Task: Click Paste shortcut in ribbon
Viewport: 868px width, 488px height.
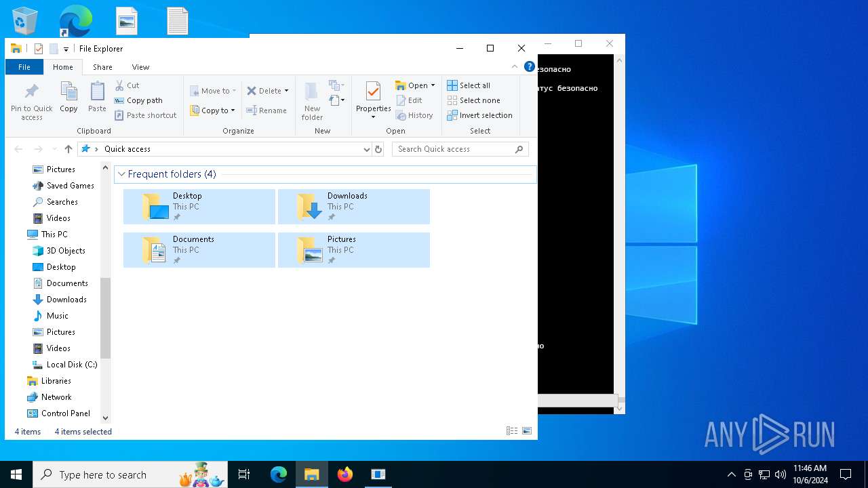Action: coord(145,115)
